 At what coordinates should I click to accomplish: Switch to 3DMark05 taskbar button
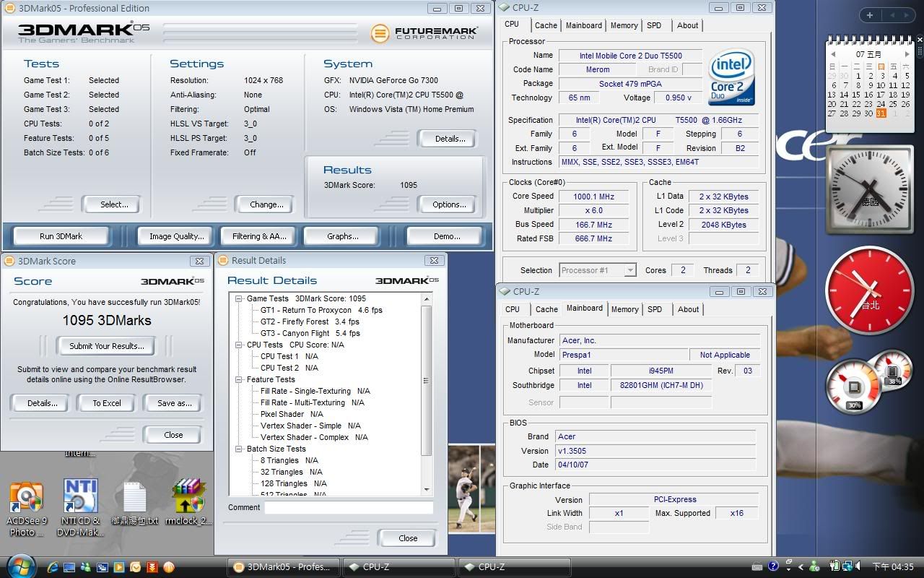click(x=283, y=567)
